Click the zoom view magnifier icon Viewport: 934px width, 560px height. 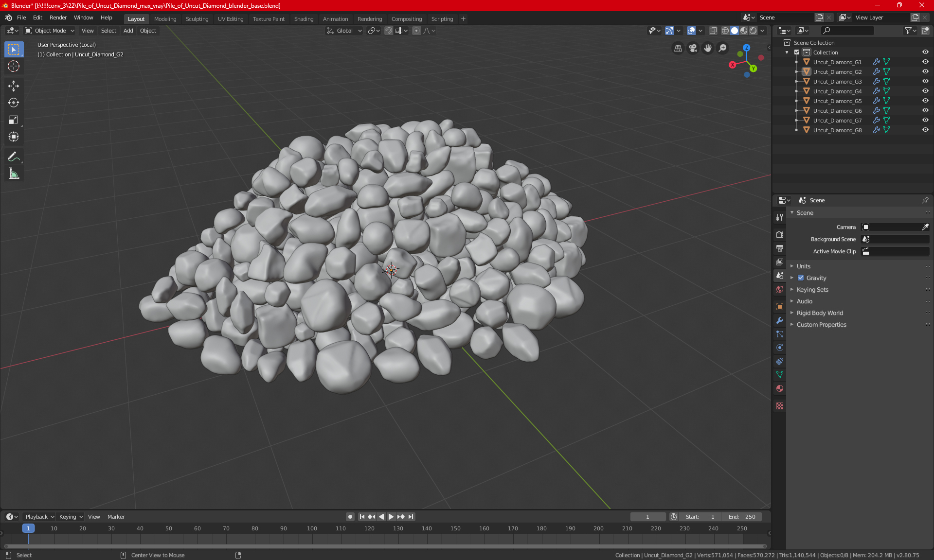pos(723,48)
